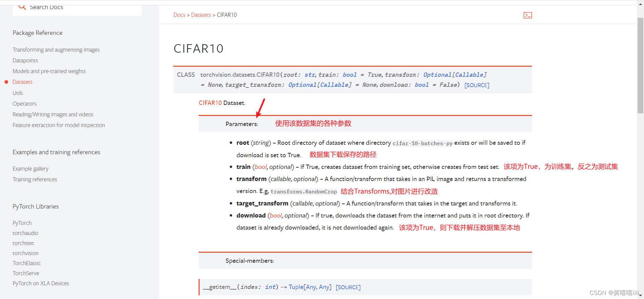The width and height of the screenshot is (644, 299).
Task: Open the Datasets breadcrumb link
Action: click(x=201, y=15)
